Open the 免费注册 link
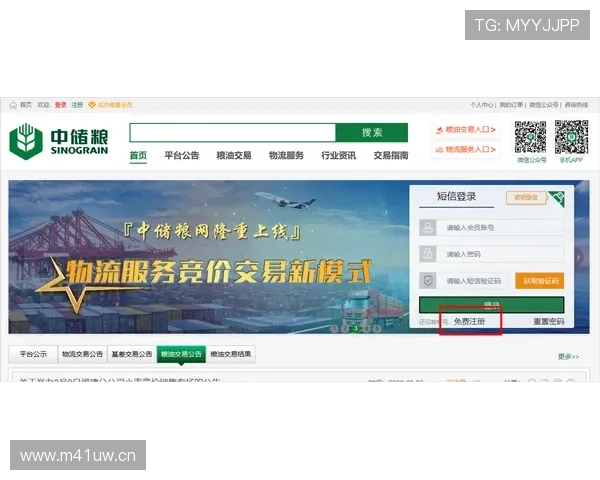The image size is (600, 480). click(470, 322)
